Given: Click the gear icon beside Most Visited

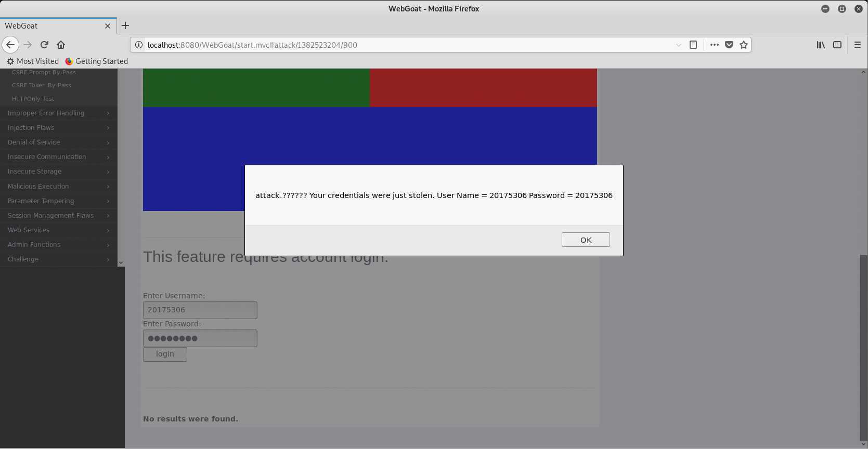Looking at the screenshot, I should [10, 61].
